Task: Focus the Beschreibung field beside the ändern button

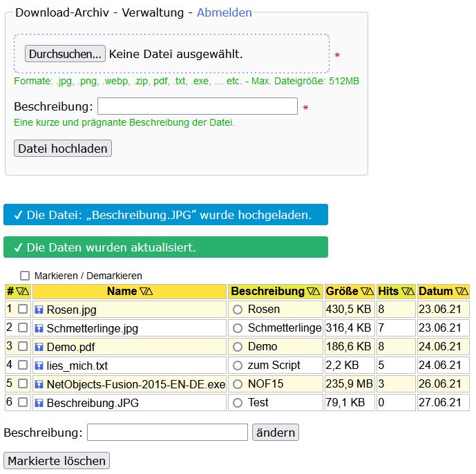Action: (x=167, y=433)
